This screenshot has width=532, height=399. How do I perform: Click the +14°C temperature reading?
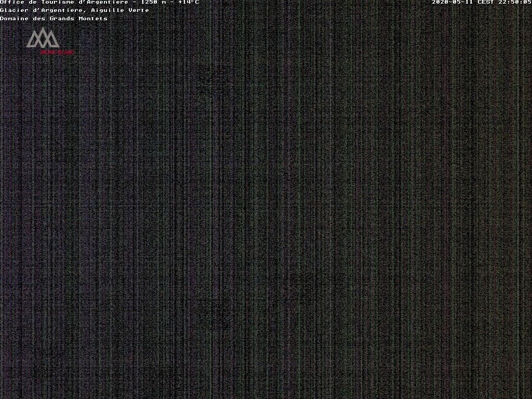(189, 2)
